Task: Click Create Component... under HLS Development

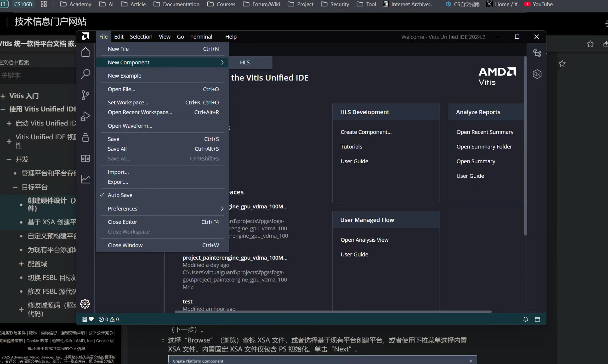Action: click(366, 132)
